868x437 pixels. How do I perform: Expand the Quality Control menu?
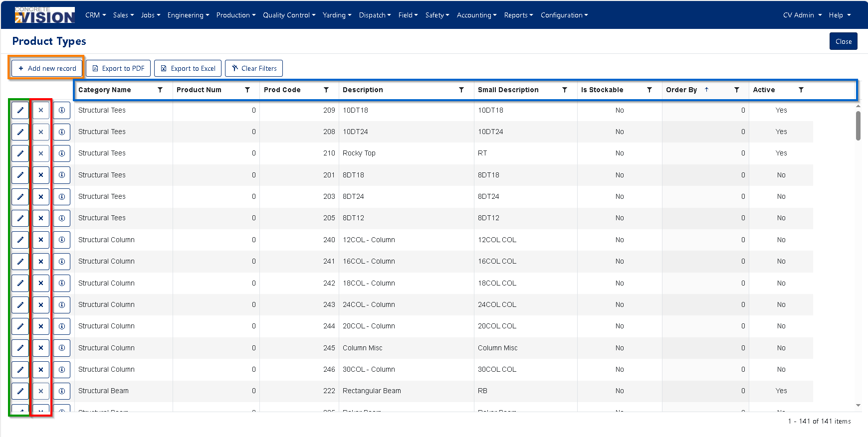tap(289, 15)
